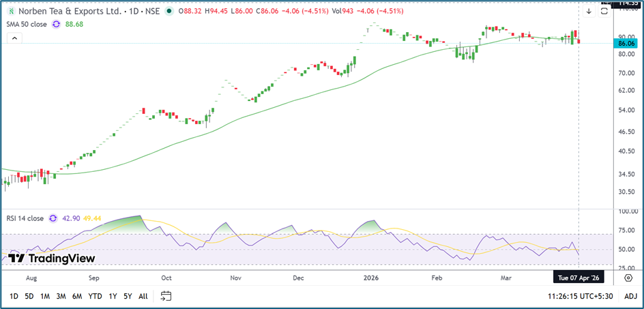Screen dimensions: 644x309
Task: Switch to the YTD range
Action: [x=96, y=296]
